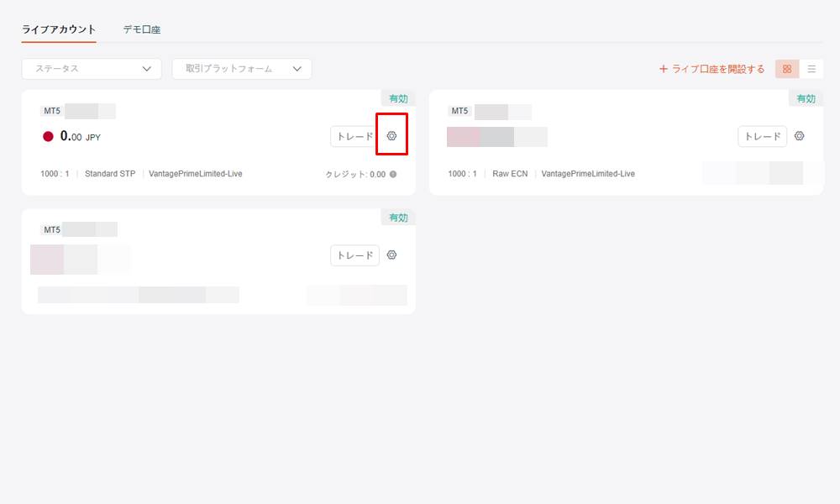The image size is (840, 504).
Task: Switch to list view layout
Action: click(x=811, y=69)
